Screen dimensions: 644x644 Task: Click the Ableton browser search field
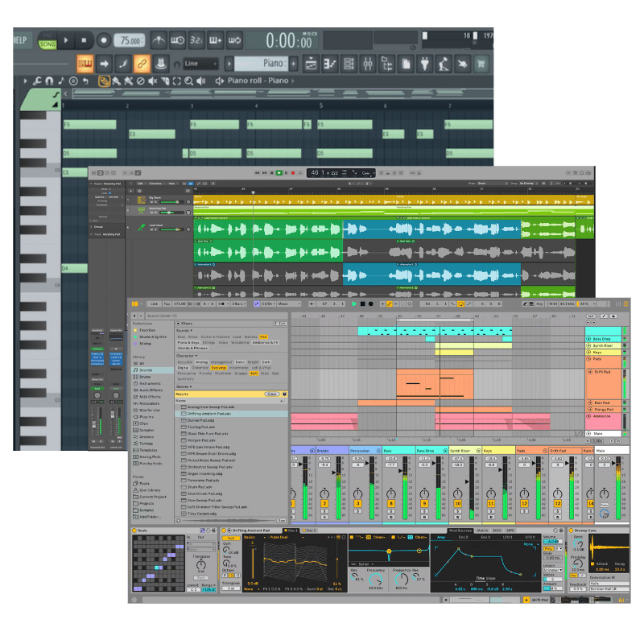tap(217, 316)
